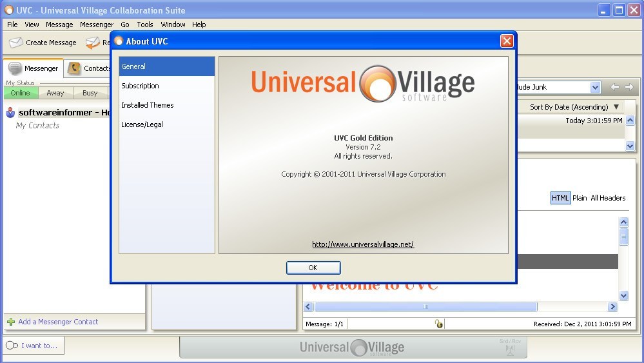Screen dimensions: 644x363
Task: Minimize the UVC main window
Action: pos(604,10)
